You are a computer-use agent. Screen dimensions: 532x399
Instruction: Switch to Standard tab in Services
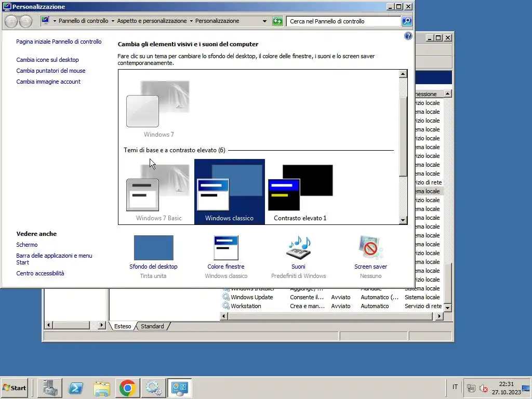[152, 326]
